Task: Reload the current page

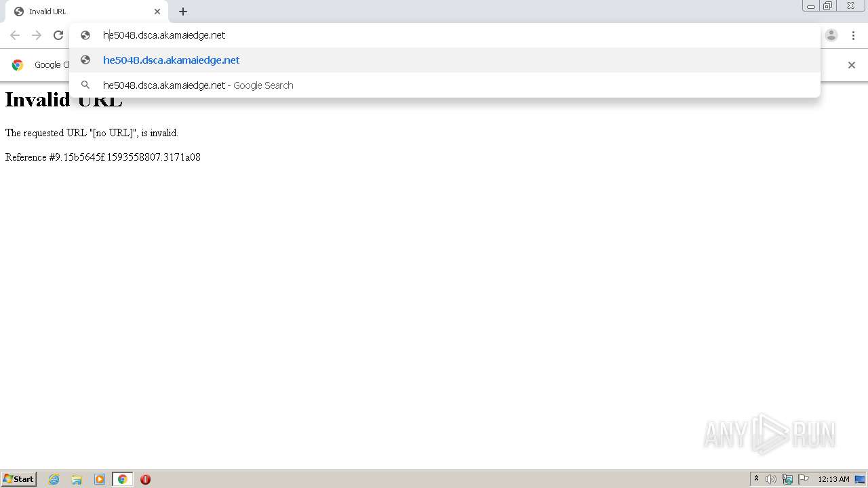Action: (58, 35)
